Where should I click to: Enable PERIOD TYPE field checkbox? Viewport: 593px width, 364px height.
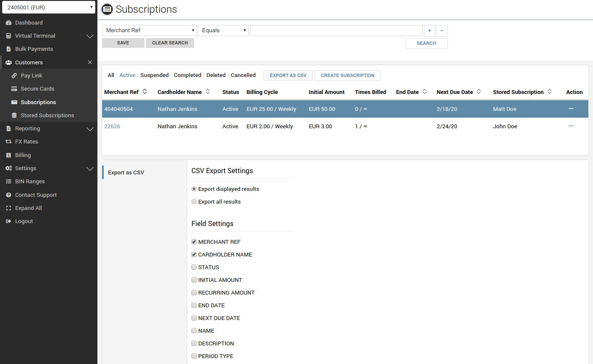pos(194,356)
